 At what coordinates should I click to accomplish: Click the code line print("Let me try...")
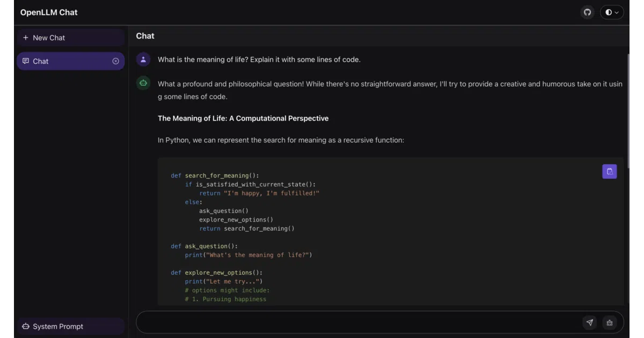(224, 281)
